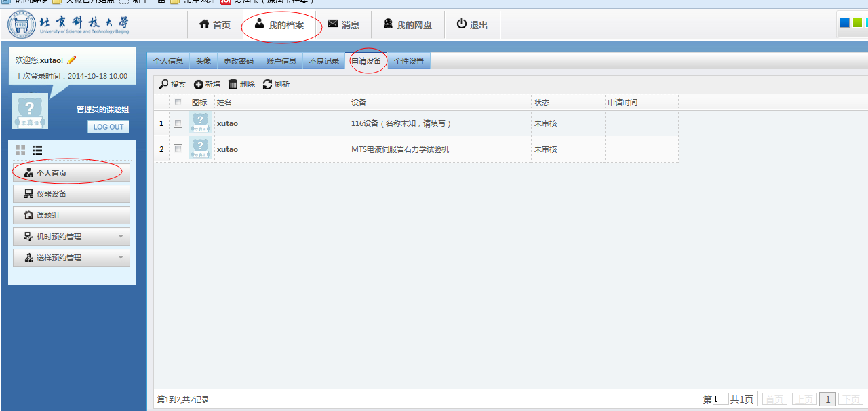
Task: Click the refresh (刷新) icon
Action: coord(267,84)
